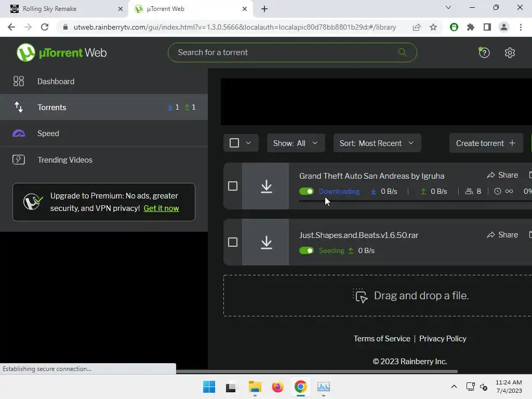The width and height of the screenshot is (532, 399).
Task: Click Just.Shapes.and.Beats.v1.6.50.rar title
Action: 358,235
